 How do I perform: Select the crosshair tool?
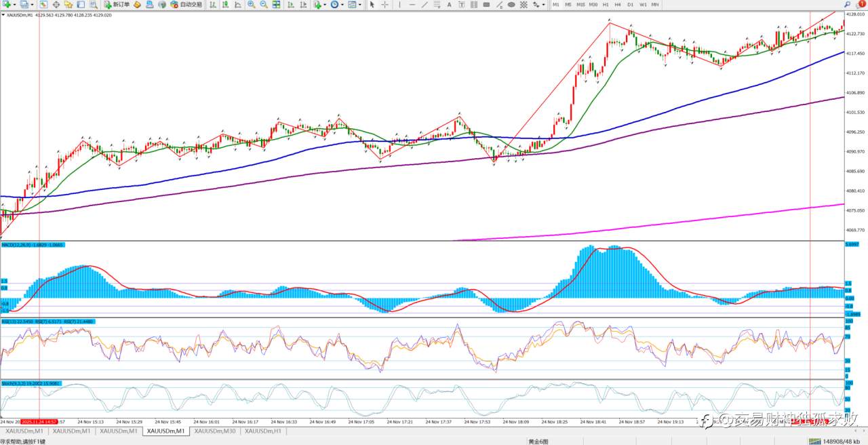(384, 4)
